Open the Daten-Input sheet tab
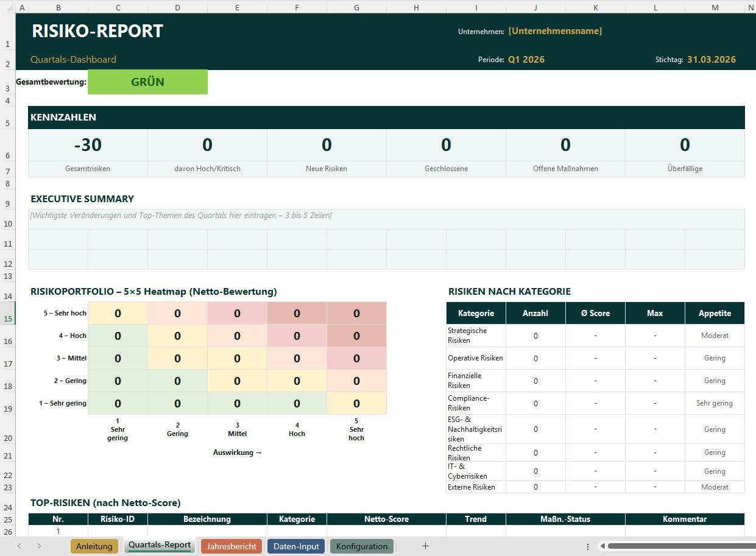 pyautogui.click(x=296, y=546)
